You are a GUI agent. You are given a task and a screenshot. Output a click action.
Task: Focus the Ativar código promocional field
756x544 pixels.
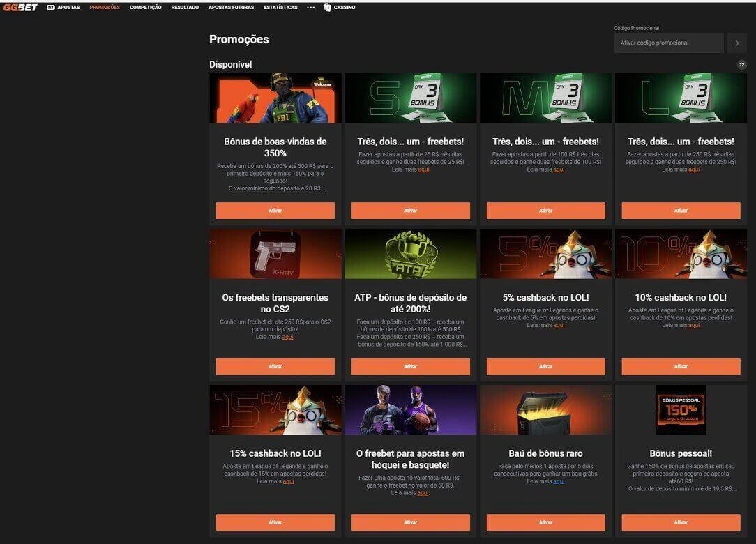(x=669, y=43)
